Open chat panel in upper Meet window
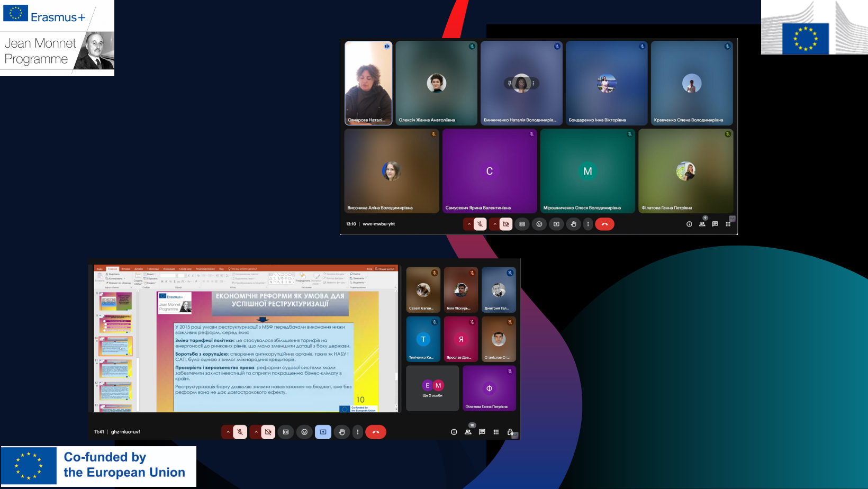Image resolution: width=868 pixels, height=489 pixels. [x=715, y=224]
